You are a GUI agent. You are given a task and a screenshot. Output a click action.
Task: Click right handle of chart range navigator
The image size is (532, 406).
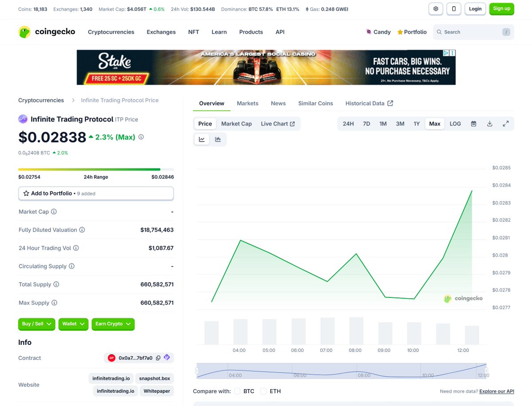point(486,371)
